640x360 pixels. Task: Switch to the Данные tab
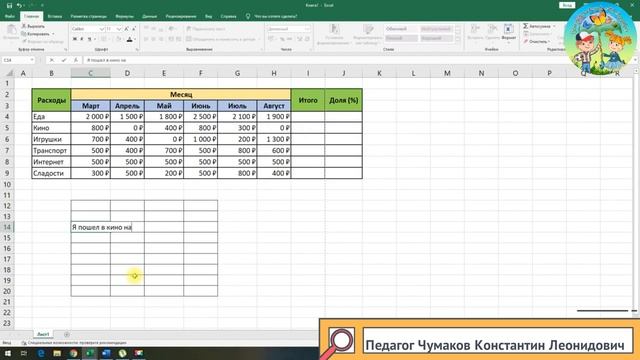pyautogui.click(x=150, y=16)
